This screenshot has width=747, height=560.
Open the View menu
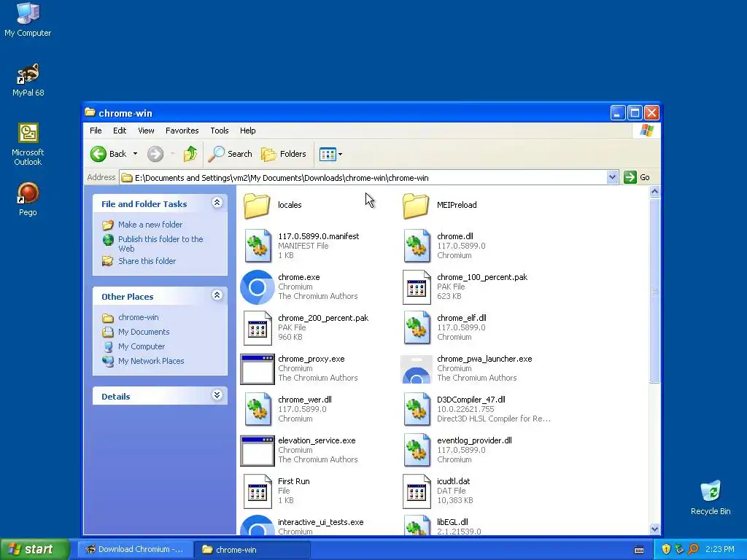pos(146,131)
